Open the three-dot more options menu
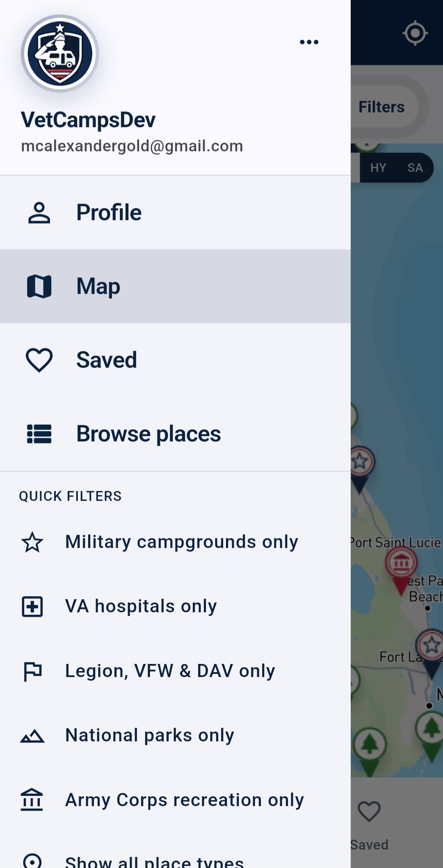This screenshot has width=443, height=868. click(309, 42)
